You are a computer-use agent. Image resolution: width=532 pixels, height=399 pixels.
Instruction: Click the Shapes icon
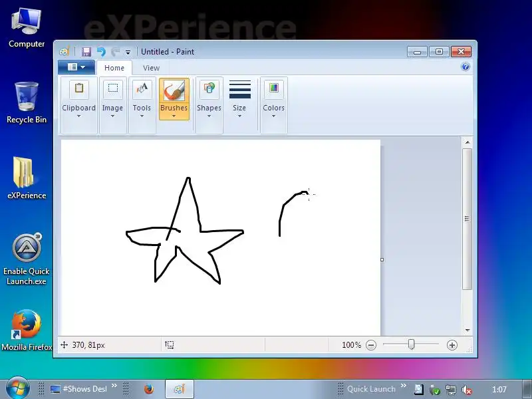coord(209,88)
